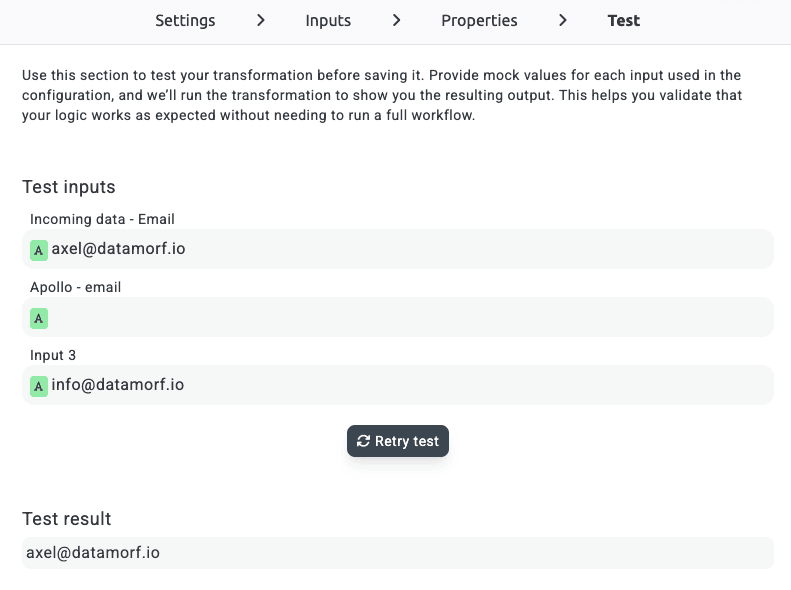791x590 pixels.
Task: Click text-type icon in Apollo email field
Action: [39, 318]
